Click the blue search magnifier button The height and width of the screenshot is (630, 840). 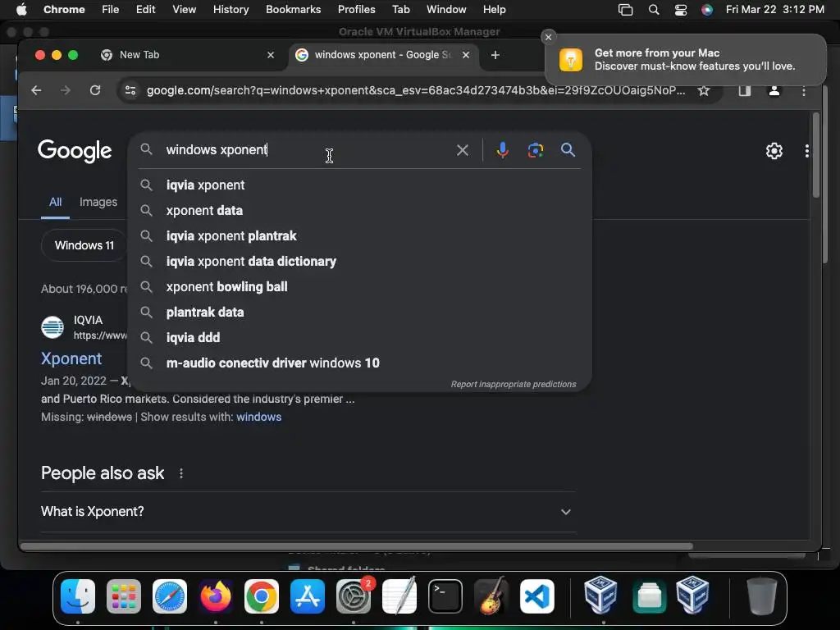[x=568, y=150]
